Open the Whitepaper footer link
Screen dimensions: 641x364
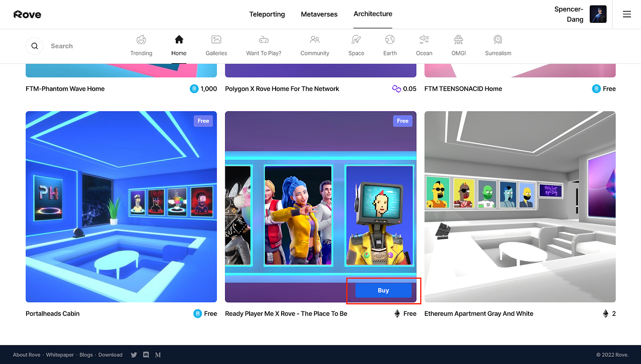60,355
